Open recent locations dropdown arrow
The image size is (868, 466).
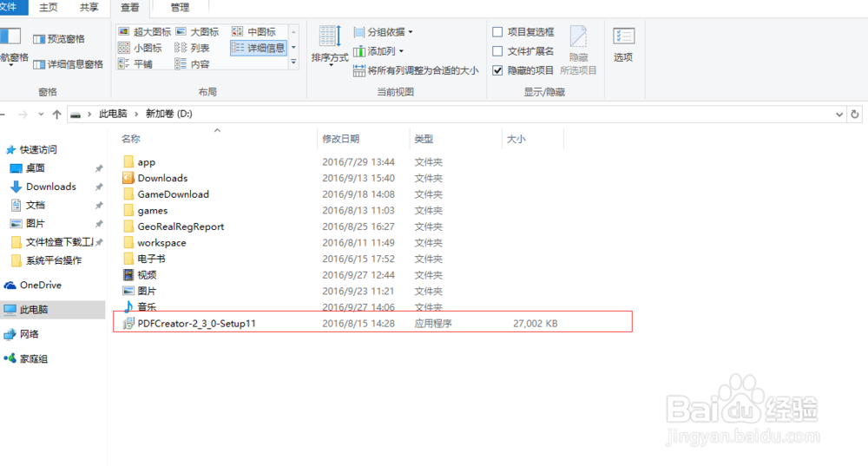[41, 114]
